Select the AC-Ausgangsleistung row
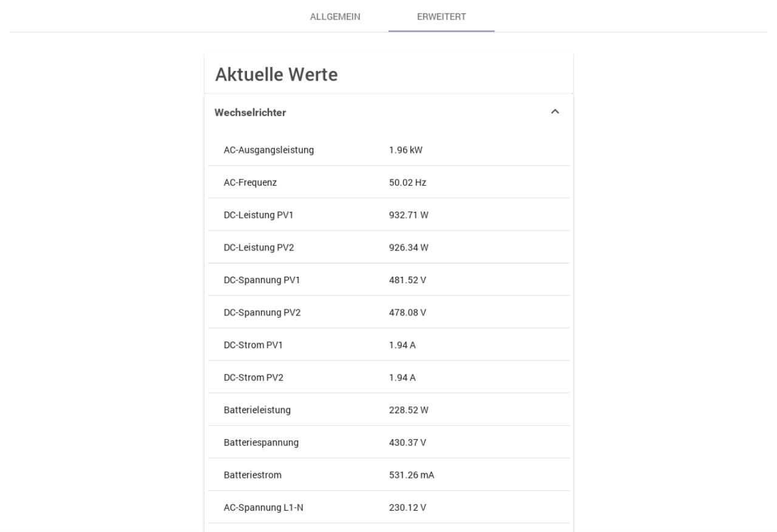Screen dimensions: 777x532 click(388, 150)
